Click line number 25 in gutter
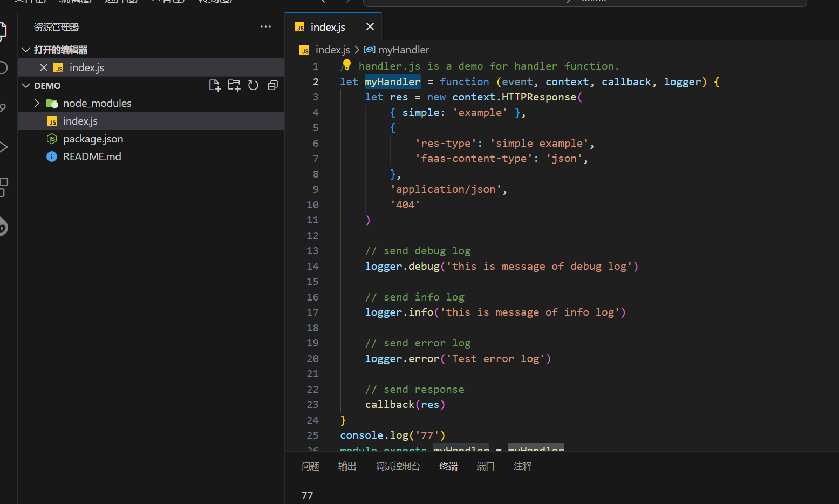Screen dimensions: 839x504 click(x=312, y=435)
